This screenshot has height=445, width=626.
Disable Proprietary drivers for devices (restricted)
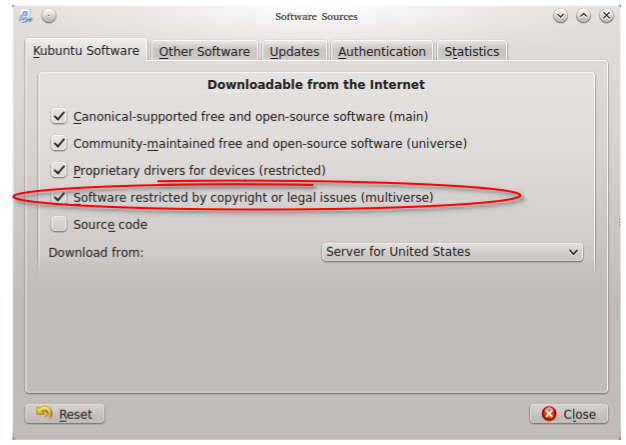point(59,170)
